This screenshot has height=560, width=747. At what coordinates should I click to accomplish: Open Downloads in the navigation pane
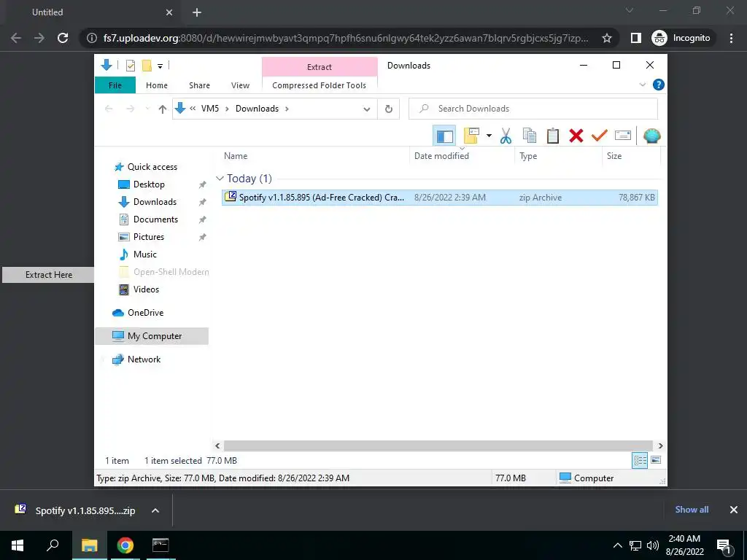[155, 202]
